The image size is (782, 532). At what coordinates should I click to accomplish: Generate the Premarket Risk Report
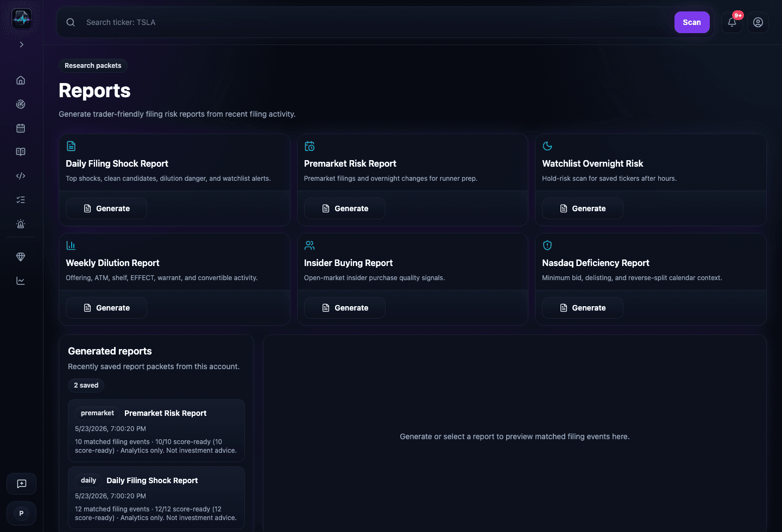(x=345, y=208)
